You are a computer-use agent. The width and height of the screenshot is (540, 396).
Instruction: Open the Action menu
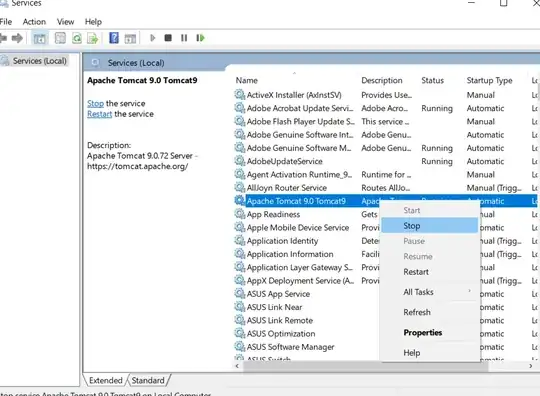click(34, 22)
